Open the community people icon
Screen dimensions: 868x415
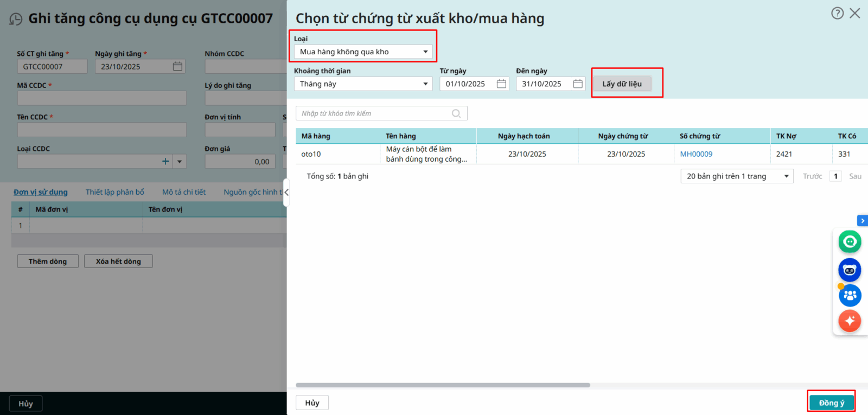click(850, 295)
